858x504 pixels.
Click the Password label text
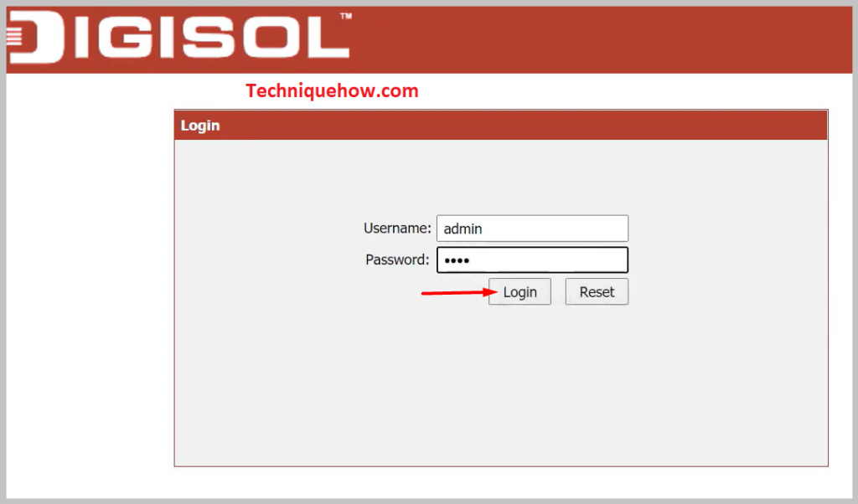(397, 260)
